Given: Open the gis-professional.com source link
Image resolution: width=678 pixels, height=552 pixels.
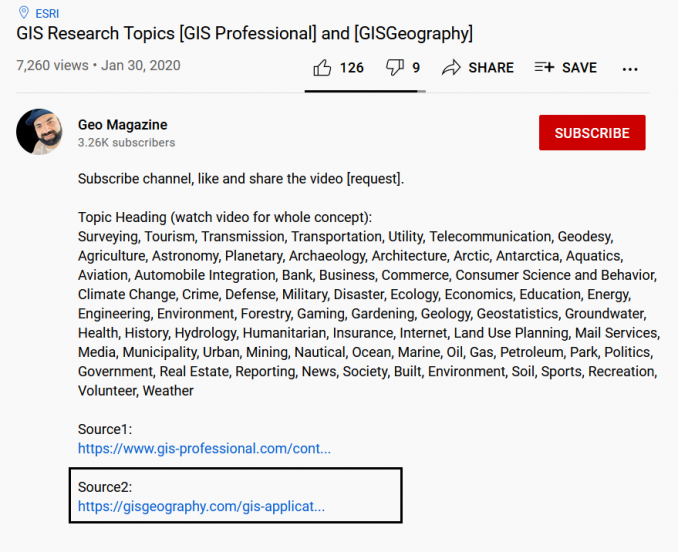Looking at the screenshot, I should (x=204, y=448).
